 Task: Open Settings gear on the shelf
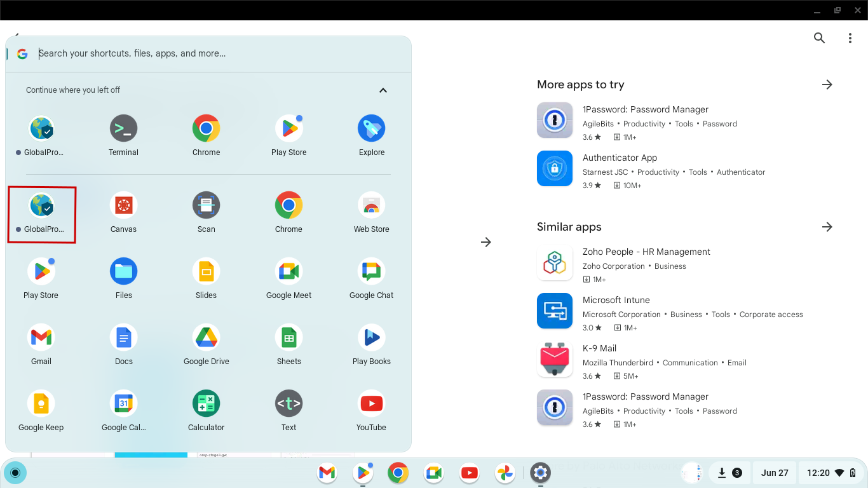coord(541,473)
